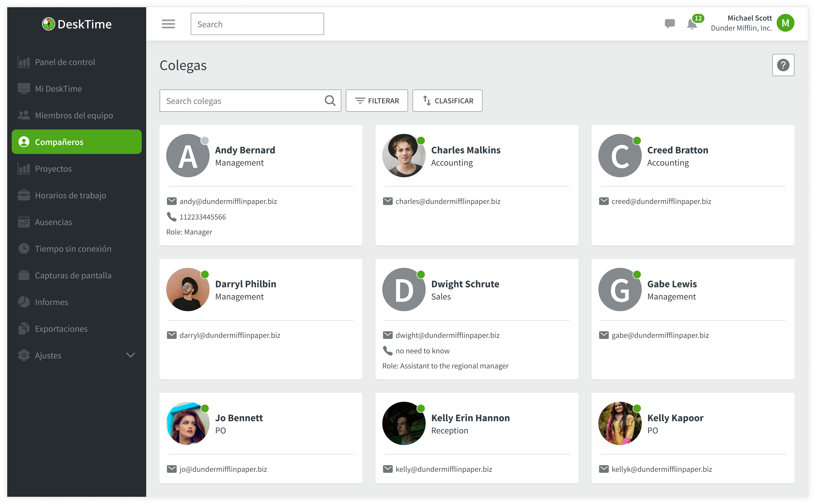Click the Dwight Schrute name

pyautogui.click(x=465, y=284)
